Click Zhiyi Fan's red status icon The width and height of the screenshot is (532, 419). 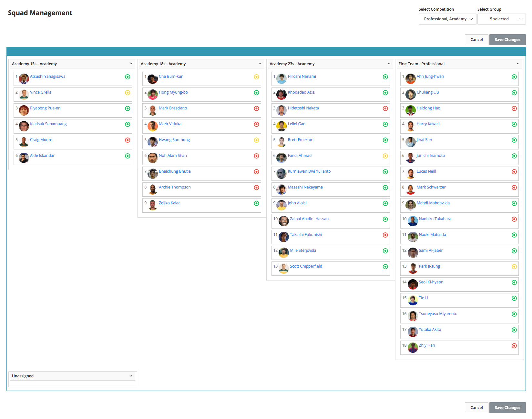(514, 346)
